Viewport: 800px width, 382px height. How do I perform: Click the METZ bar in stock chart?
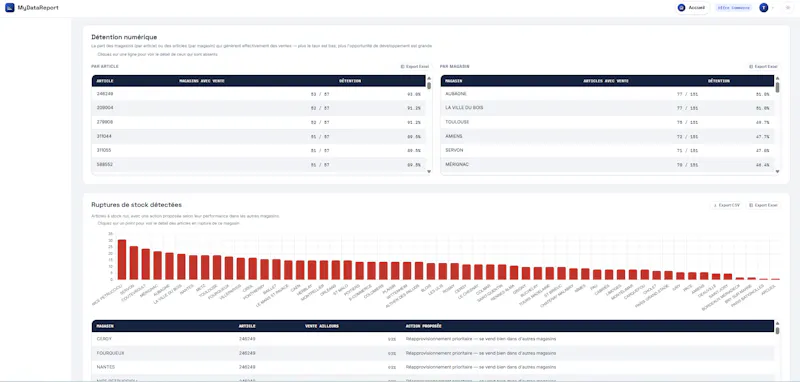205,267
